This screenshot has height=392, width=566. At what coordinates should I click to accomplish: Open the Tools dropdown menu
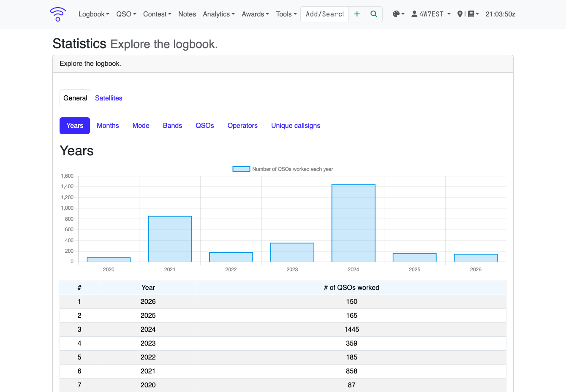[x=286, y=14]
